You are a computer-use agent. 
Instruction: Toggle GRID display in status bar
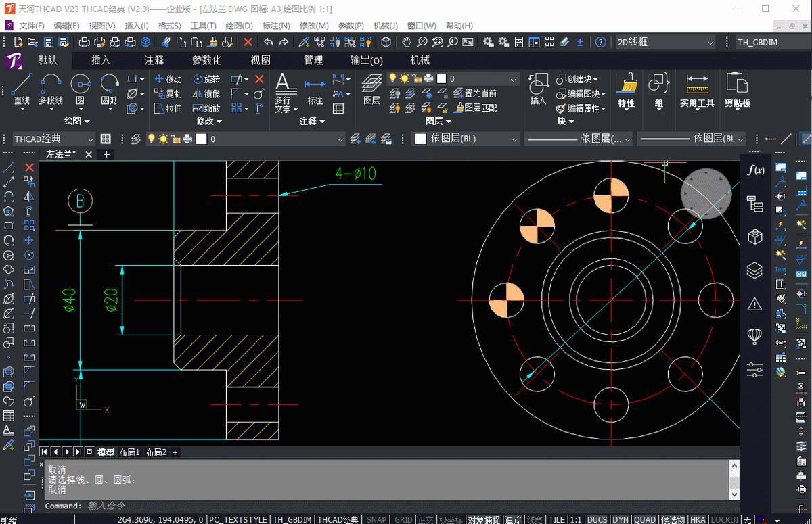[403, 519]
